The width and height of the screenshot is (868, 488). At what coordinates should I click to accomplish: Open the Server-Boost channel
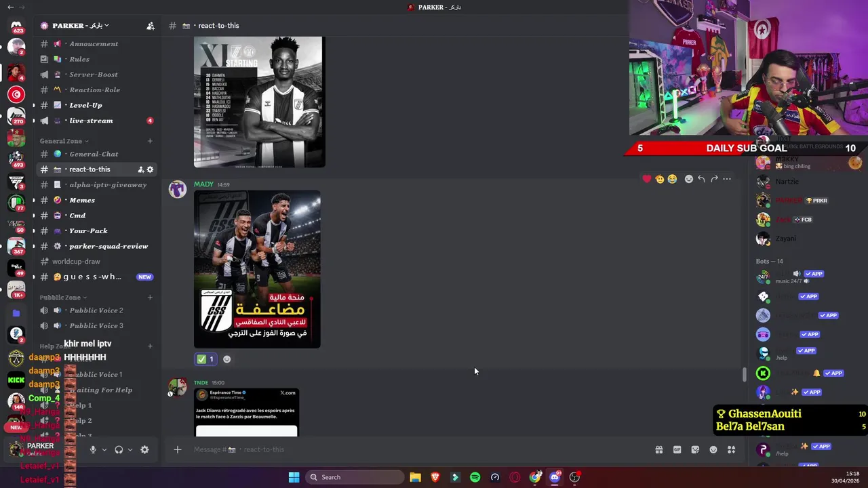coord(96,75)
